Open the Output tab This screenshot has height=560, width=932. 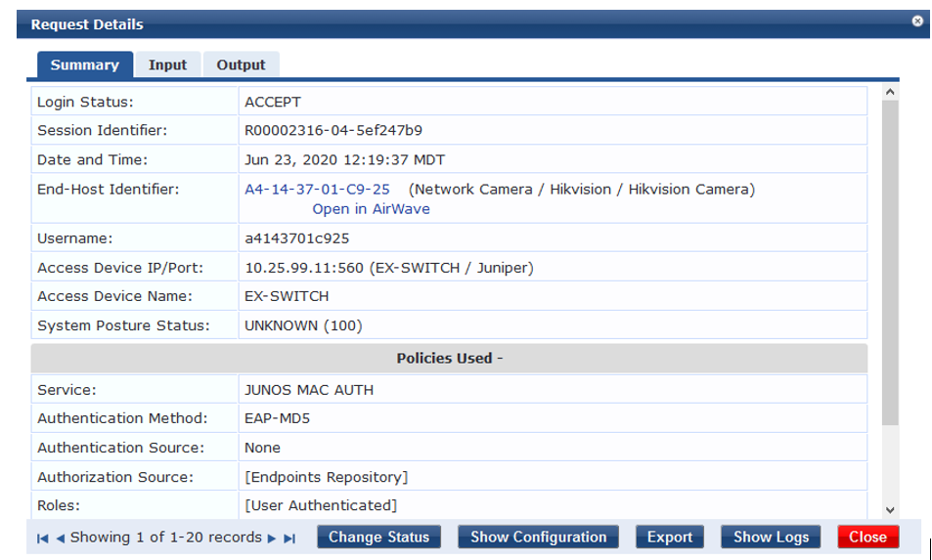[241, 65]
